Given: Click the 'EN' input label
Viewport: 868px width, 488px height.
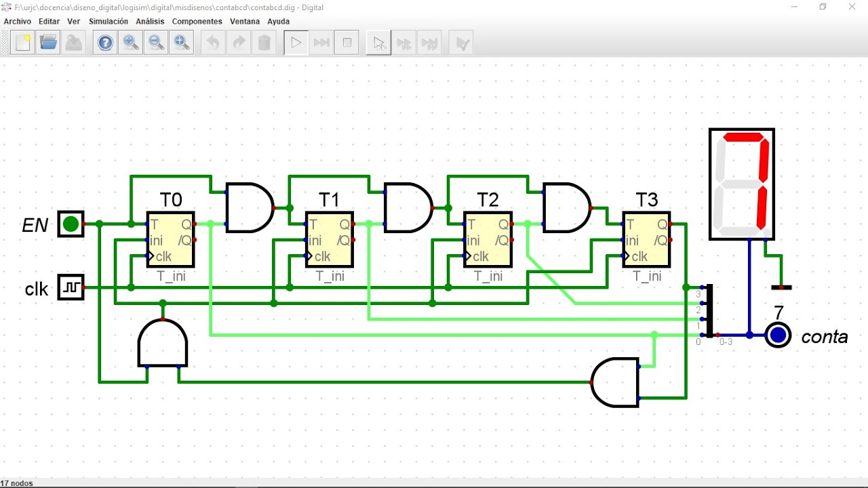Looking at the screenshot, I should [x=35, y=225].
